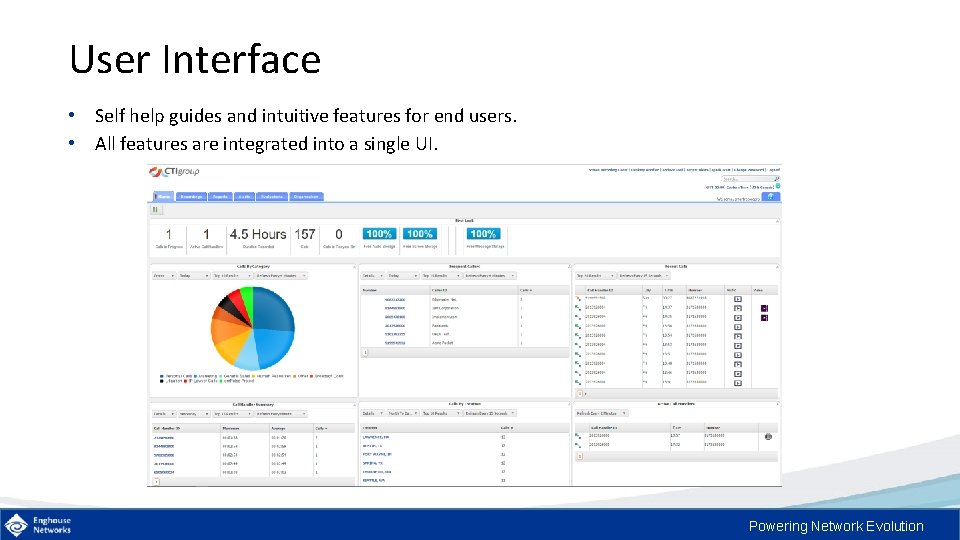960x540 pixels.
Task: Click the round monitor icon in Active Call Handlers
Action: (768, 437)
